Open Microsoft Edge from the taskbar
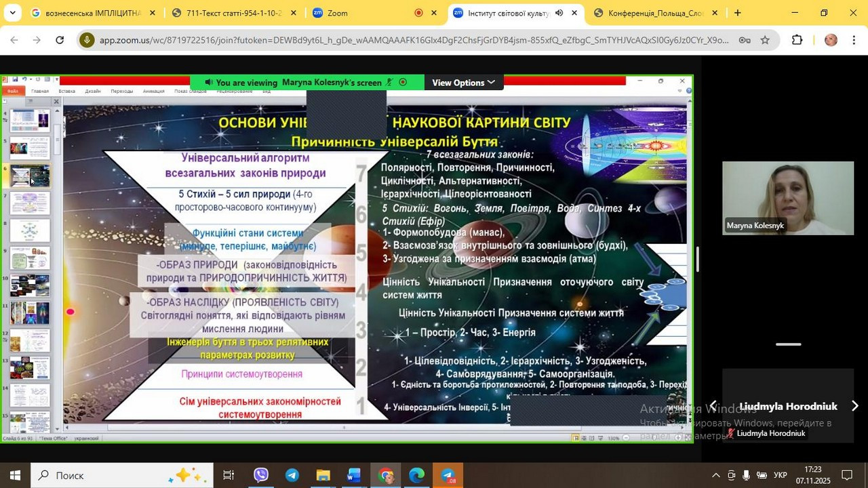 point(416,475)
